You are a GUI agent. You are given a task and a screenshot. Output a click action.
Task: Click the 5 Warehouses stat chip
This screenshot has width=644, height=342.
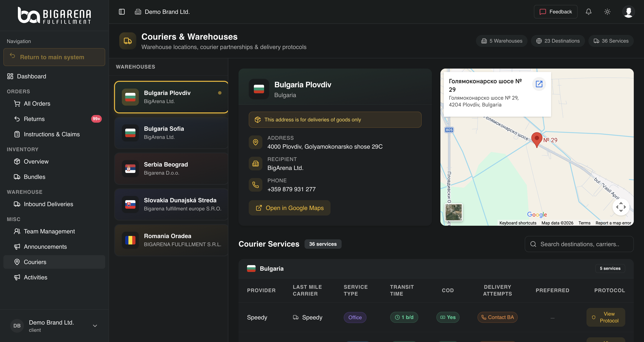(502, 41)
